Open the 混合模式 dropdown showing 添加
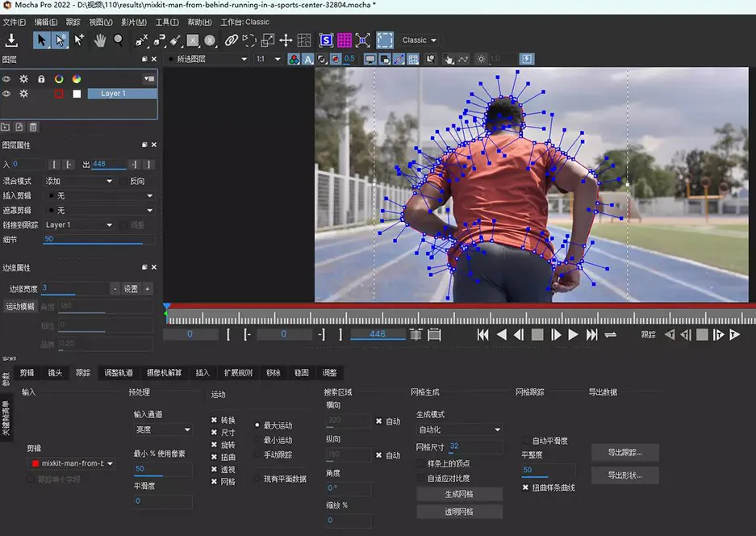Screen dimensions: 756x536 coord(77,182)
